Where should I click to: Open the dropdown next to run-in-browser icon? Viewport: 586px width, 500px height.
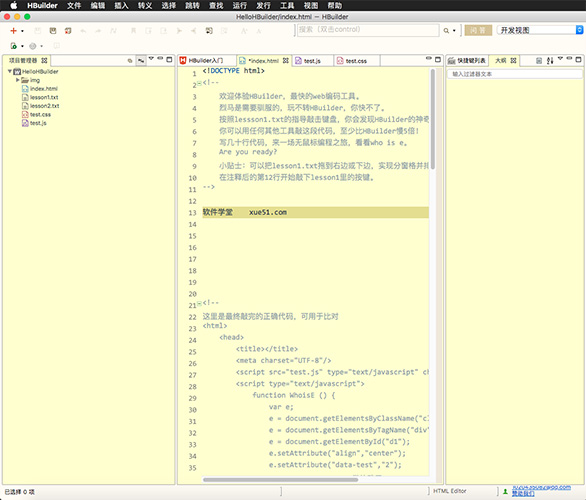point(22,46)
